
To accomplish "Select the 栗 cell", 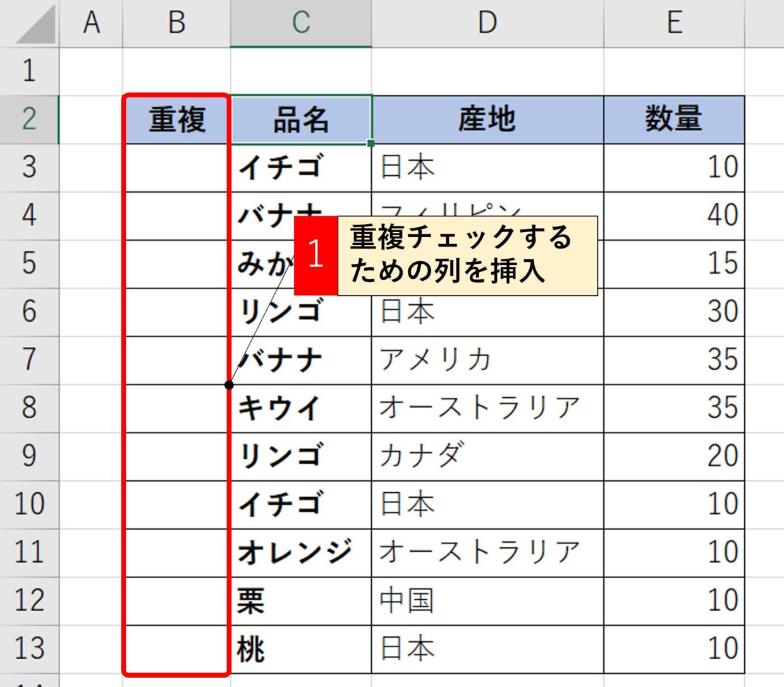I will [301, 600].
